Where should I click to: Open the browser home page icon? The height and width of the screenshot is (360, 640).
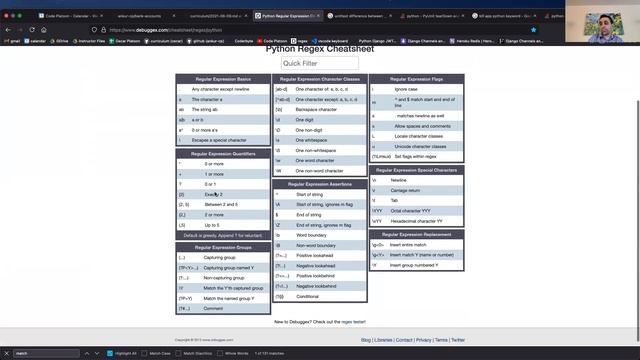(44, 30)
